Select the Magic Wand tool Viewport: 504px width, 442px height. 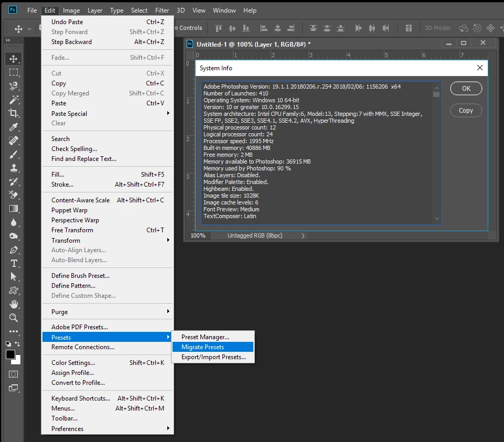coord(14,100)
